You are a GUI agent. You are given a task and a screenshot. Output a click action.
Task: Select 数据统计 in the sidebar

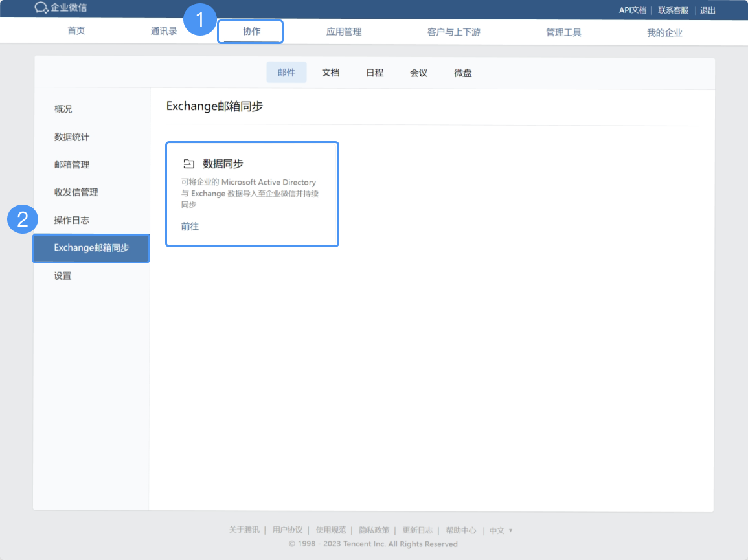[x=71, y=137]
